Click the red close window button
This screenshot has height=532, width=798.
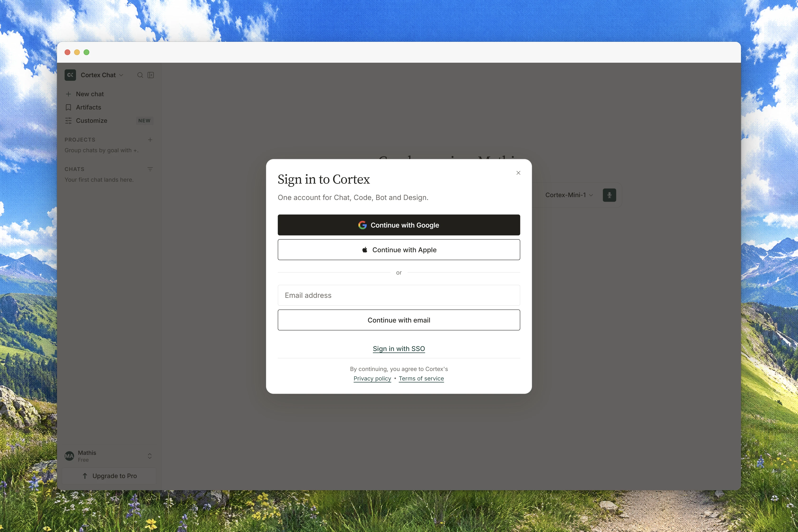coord(67,52)
